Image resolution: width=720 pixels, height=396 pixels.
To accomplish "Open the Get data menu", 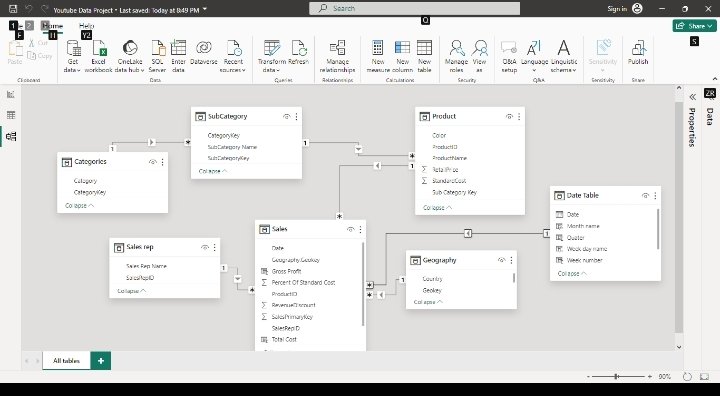I will pyautogui.click(x=73, y=56).
